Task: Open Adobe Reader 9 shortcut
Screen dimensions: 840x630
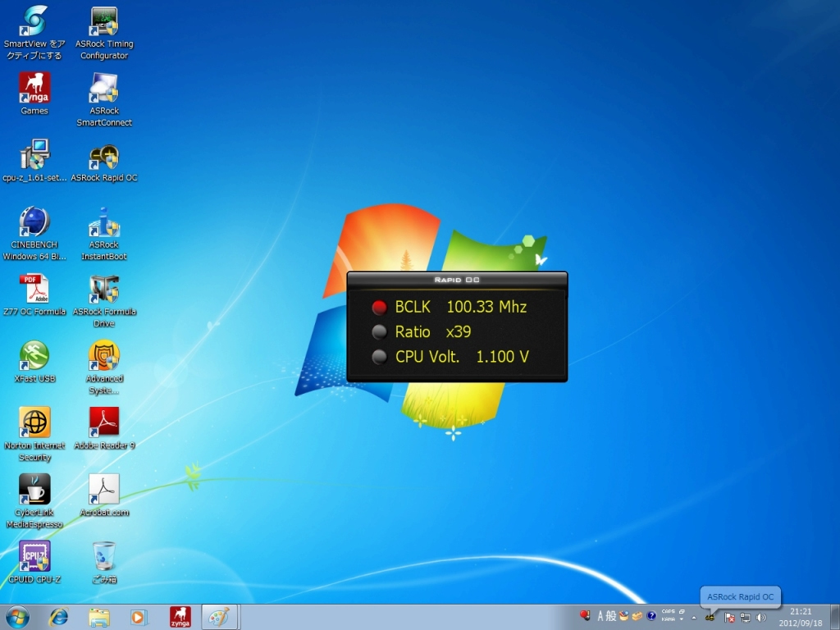Action: pyautogui.click(x=104, y=428)
